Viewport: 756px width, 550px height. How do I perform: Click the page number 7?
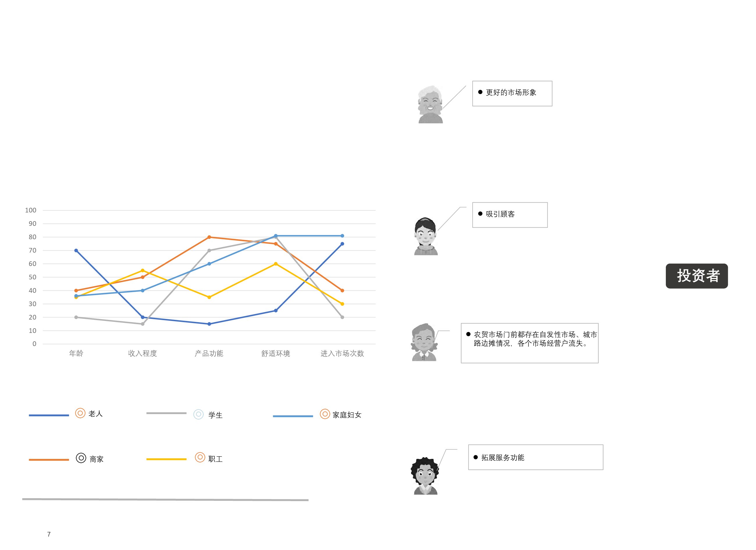point(49,534)
